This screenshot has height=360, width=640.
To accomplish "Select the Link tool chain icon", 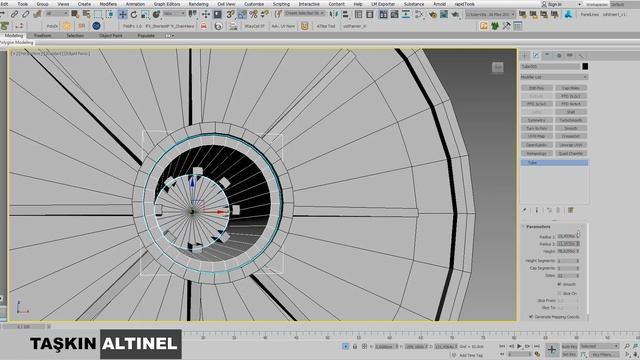I will (14, 15).
